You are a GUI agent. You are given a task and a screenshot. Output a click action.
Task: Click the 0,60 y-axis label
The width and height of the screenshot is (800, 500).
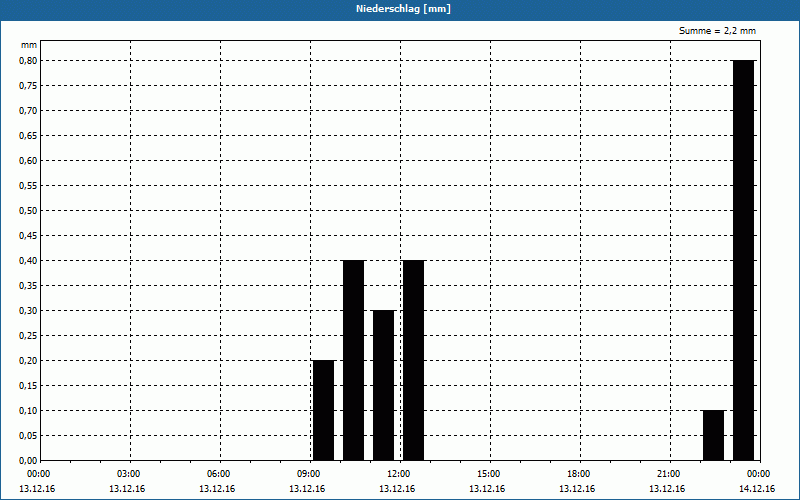pos(28,161)
